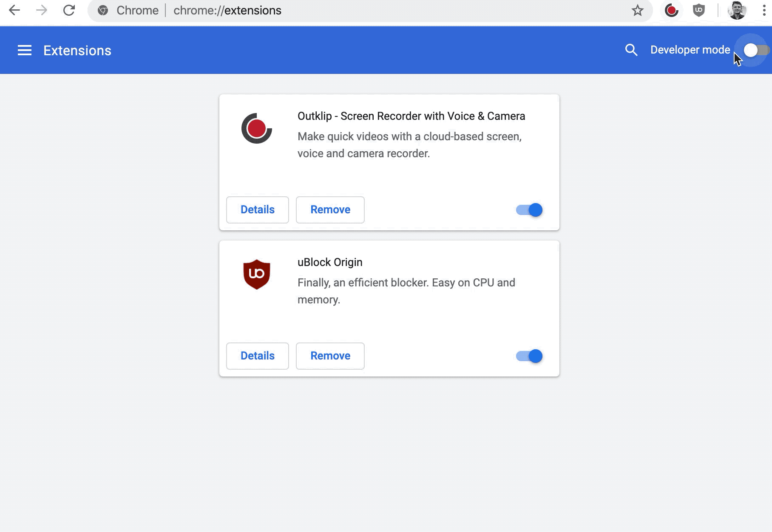772x532 pixels.
Task: Go back with the browser back arrow
Action: [14, 10]
